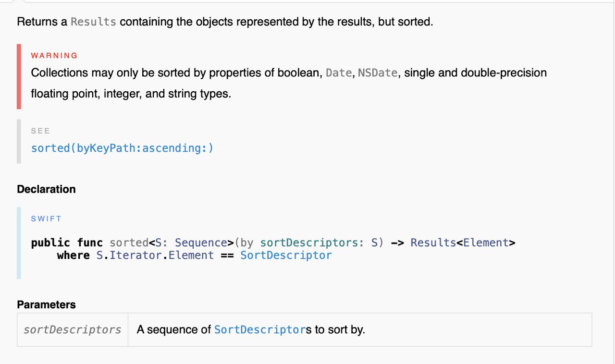Click Results<Element> return type in declaration
615x364 pixels.
[463, 243]
